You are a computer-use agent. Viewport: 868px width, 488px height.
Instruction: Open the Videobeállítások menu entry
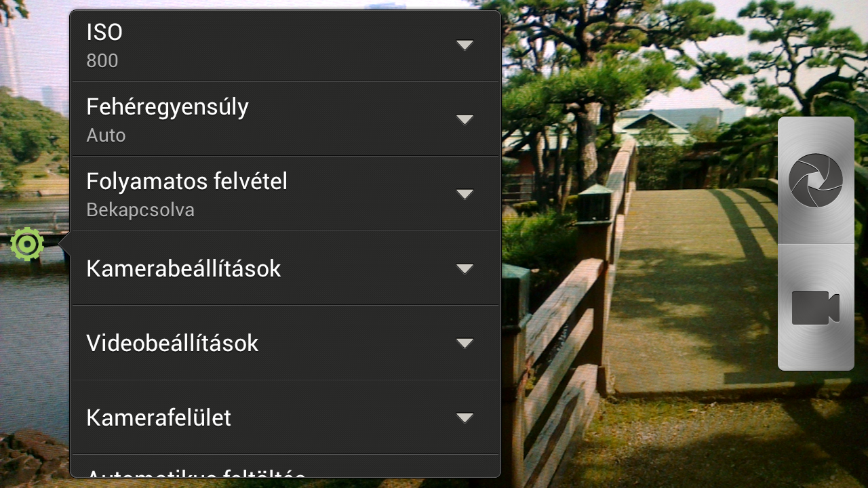[x=285, y=343]
